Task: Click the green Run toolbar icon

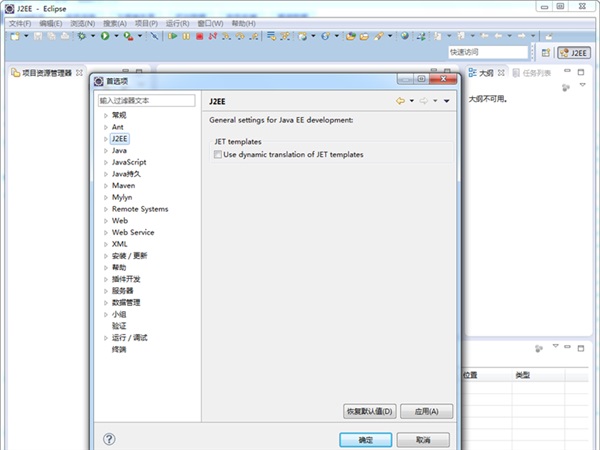Action: point(105,36)
